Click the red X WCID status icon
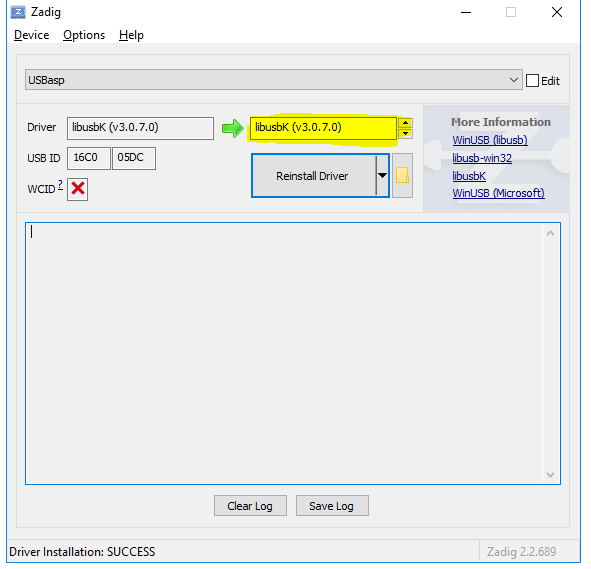 [78, 189]
